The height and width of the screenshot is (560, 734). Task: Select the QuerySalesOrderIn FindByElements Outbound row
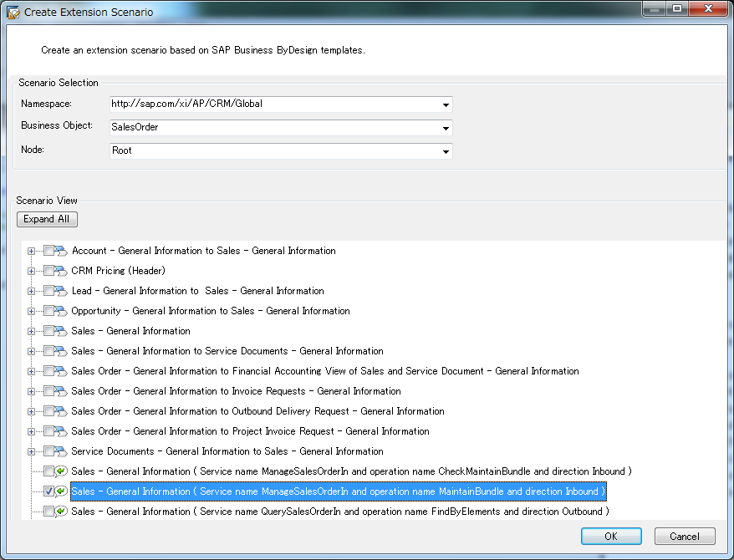click(339, 512)
